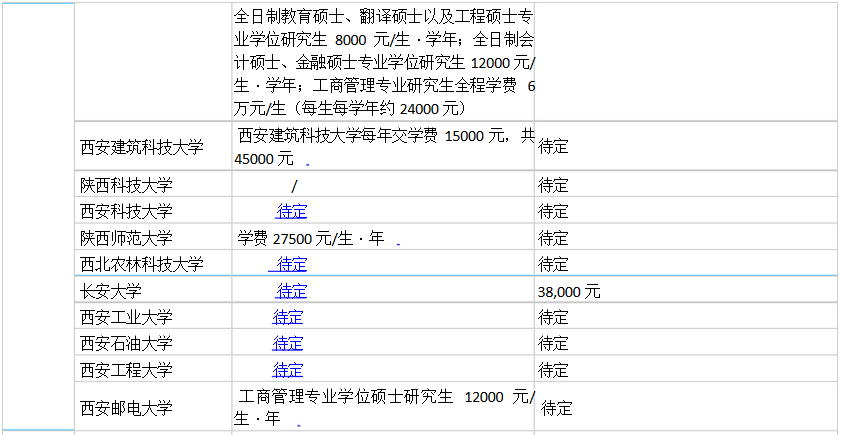The width and height of the screenshot is (842, 435).
Task: Select the 西安建筑科技大学 name cell
Action: point(153,146)
